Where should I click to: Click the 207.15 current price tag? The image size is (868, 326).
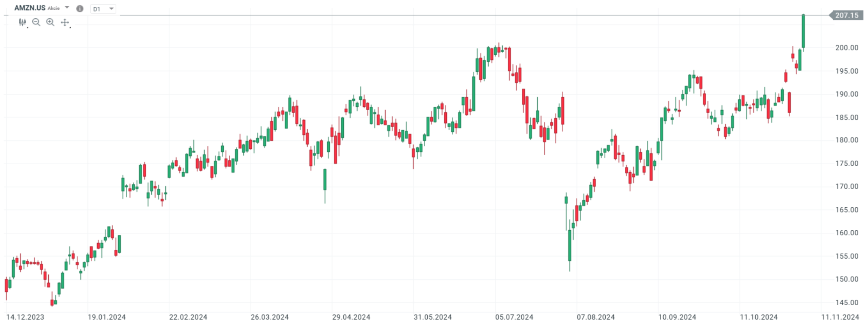point(846,15)
